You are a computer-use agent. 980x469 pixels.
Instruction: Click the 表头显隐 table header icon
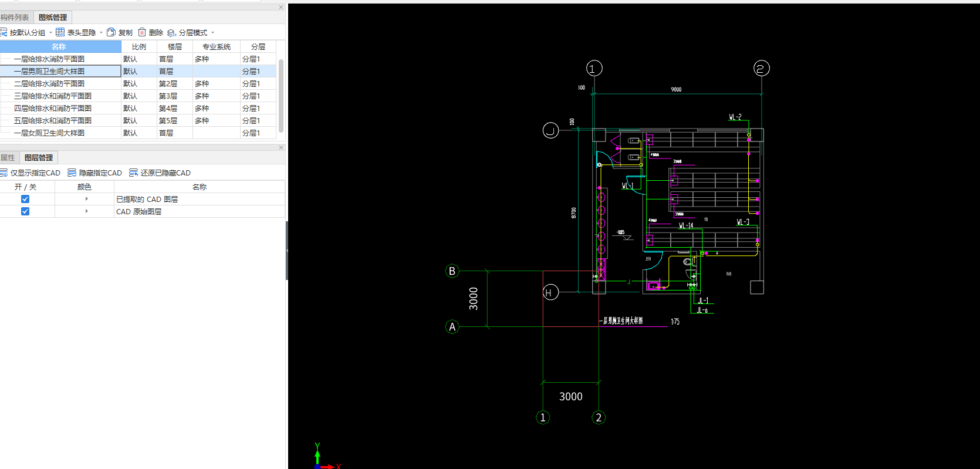(x=60, y=32)
